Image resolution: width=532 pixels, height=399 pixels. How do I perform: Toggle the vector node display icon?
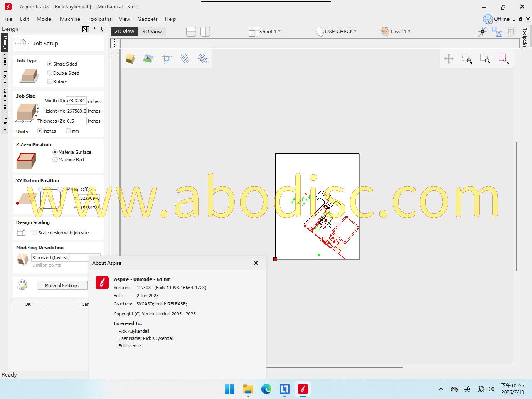tap(166, 59)
